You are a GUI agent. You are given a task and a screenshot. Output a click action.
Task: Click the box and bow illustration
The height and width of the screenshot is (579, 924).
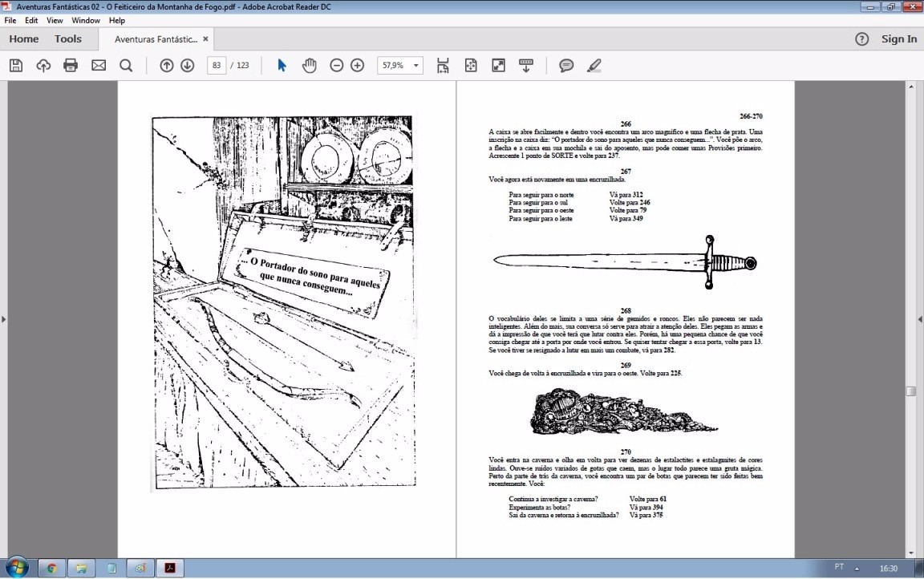click(283, 302)
